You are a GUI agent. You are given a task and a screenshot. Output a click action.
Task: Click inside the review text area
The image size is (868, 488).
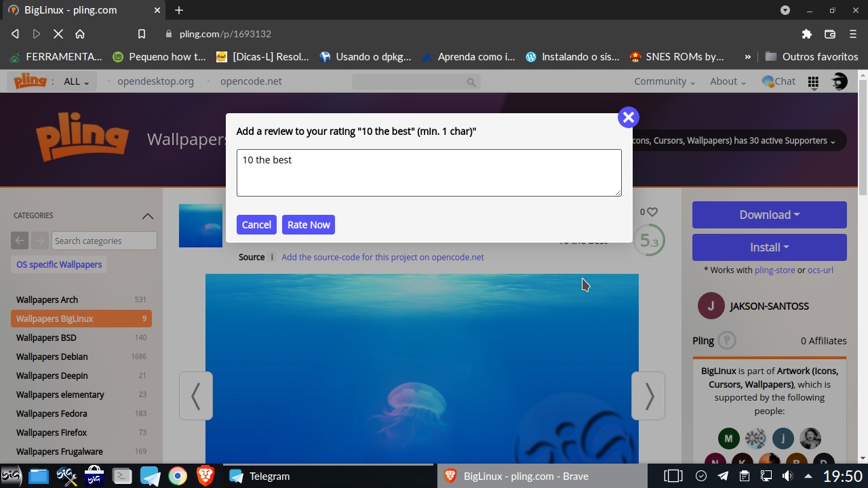click(x=429, y=173)
